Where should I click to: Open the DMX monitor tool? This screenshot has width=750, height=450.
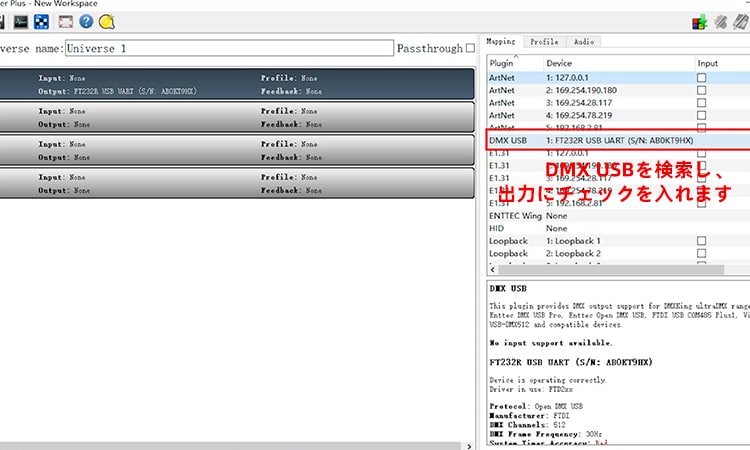pyautogui.click(x=21, y=22)
